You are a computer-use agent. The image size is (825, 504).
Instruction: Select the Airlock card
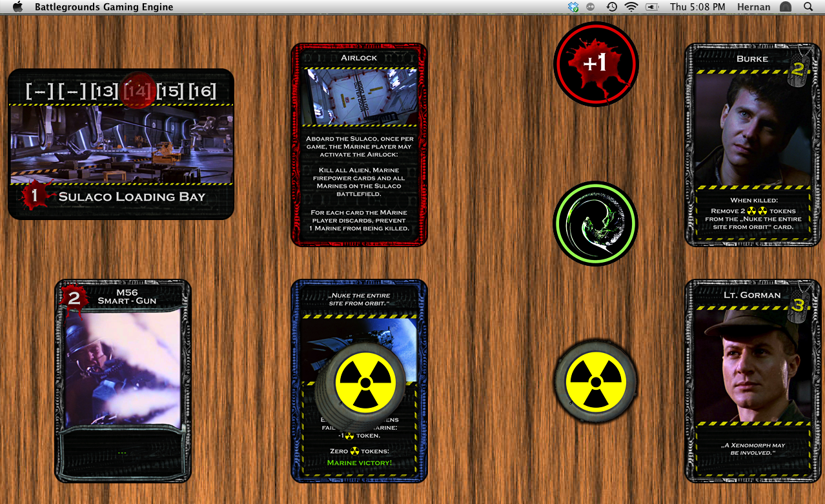point(359,145)
